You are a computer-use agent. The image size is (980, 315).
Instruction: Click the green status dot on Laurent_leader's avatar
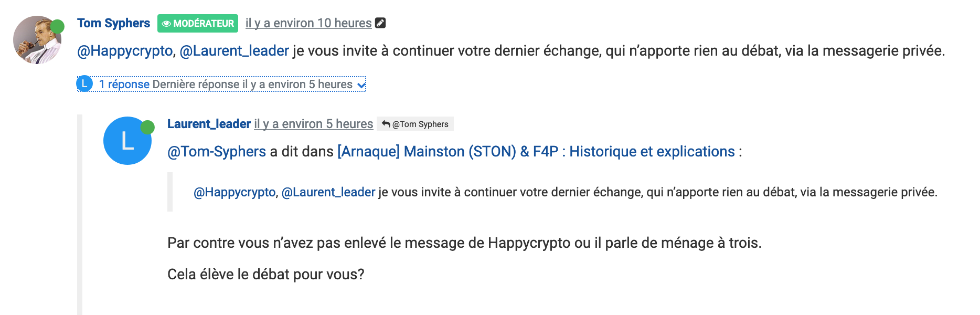coord(147,127)
